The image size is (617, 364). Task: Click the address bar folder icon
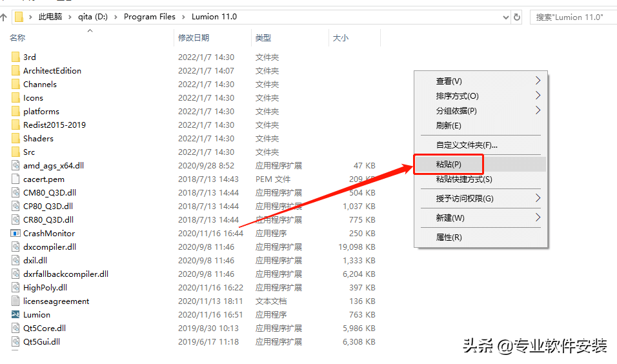coord(19,17)
